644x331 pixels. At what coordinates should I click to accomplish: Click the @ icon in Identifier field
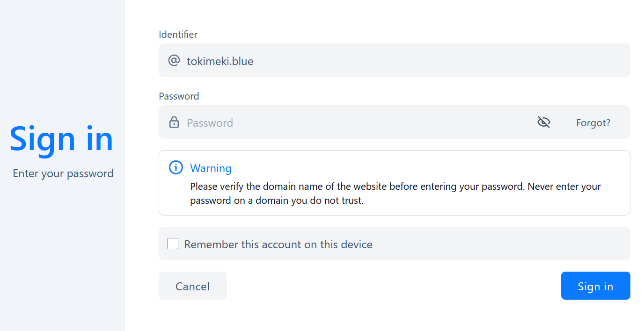point(174,60)
